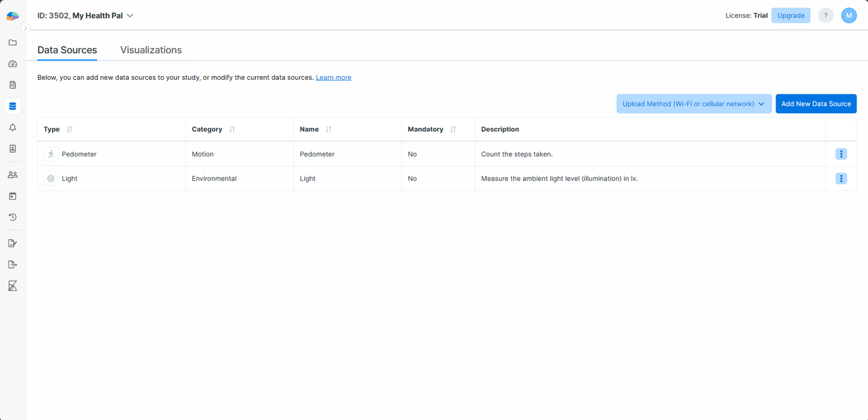The width and height of the screenshot is (868, 420).
Task: Select the dashboard gauge icon in sidebar
Action: [13, 64]
